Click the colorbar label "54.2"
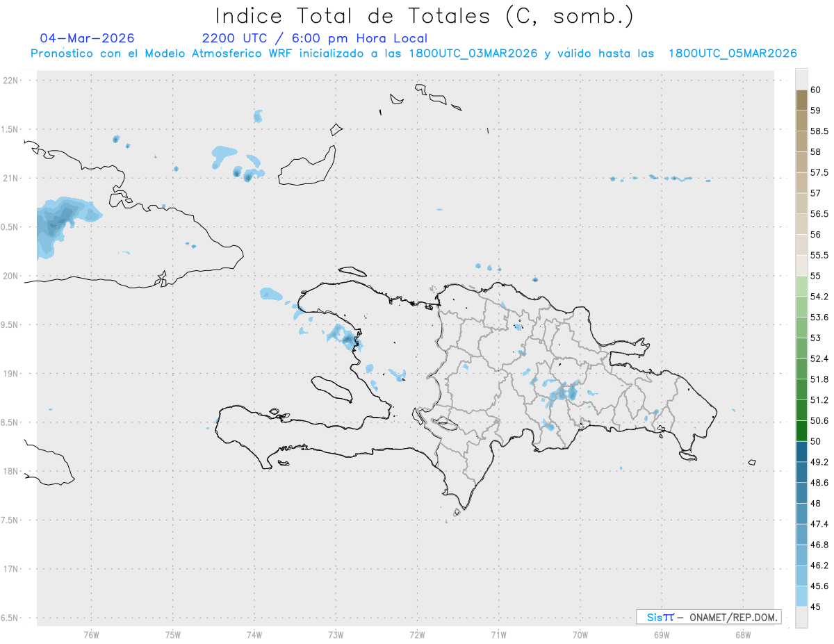This screenshot has height=644, width=834. (x=819, y=297)
